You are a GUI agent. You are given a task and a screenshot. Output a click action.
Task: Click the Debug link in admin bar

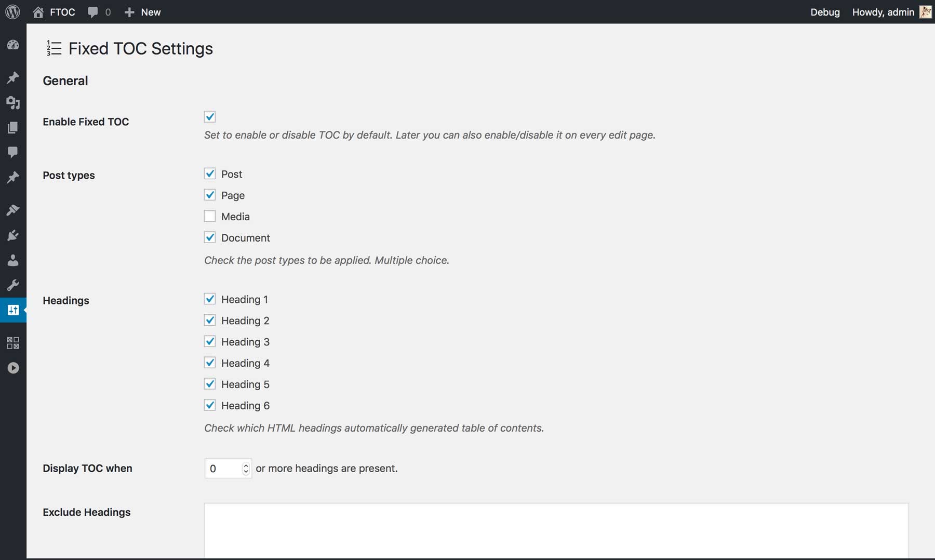click(825, 12)
